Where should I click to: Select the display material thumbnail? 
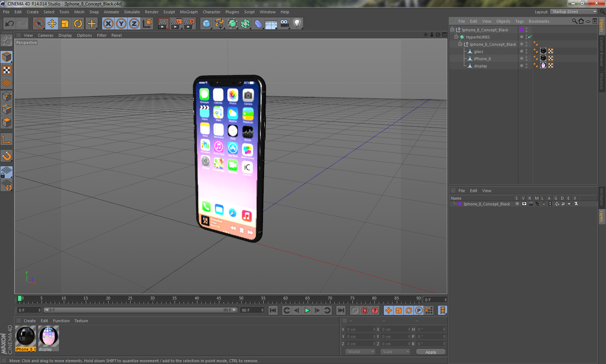(49, 338)
